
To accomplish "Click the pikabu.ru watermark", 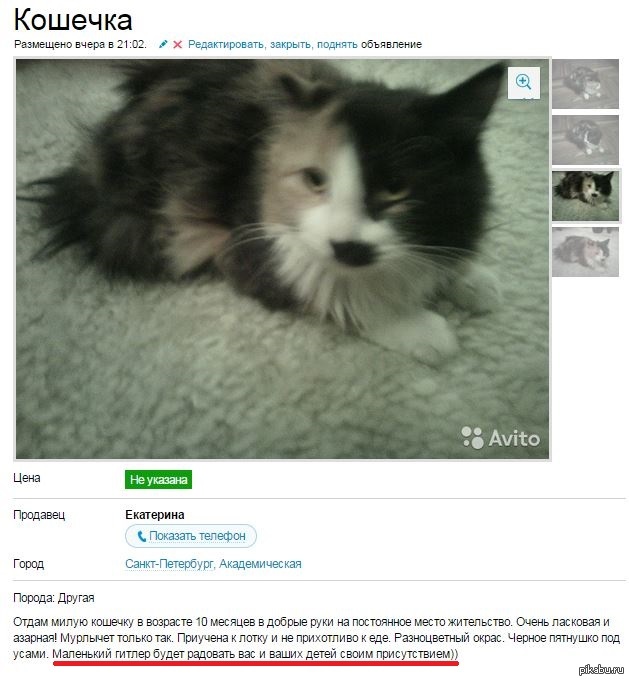I will coord(601,670).
